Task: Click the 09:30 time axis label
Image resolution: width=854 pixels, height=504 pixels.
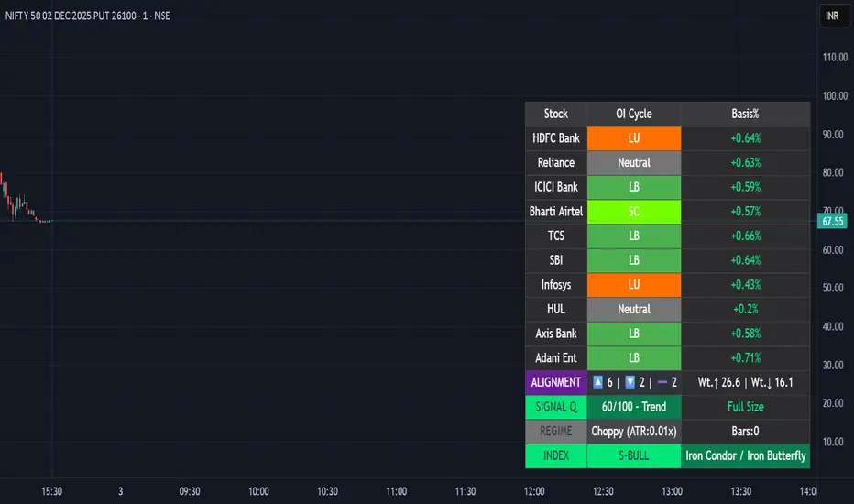Action: pos(190,491)
